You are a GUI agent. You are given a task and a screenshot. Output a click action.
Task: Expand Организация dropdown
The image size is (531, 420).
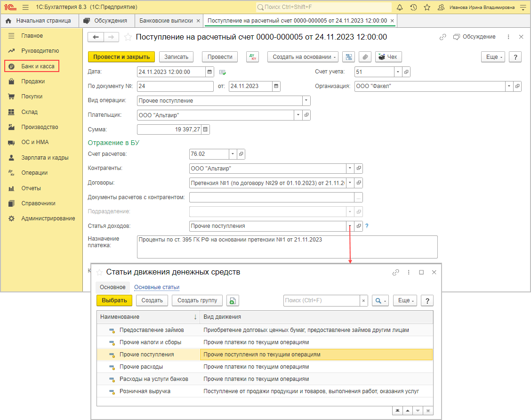(509, 86)
